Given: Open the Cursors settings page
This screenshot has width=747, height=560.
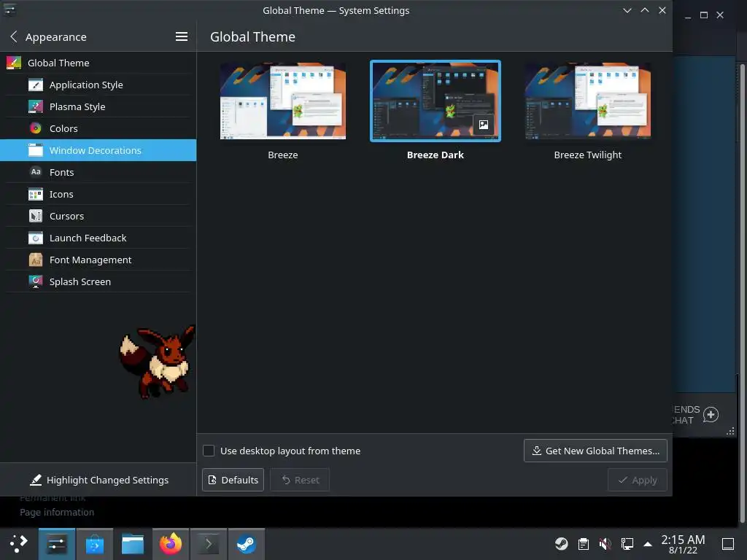Looking at the screenshot, I should click(98, 216).
